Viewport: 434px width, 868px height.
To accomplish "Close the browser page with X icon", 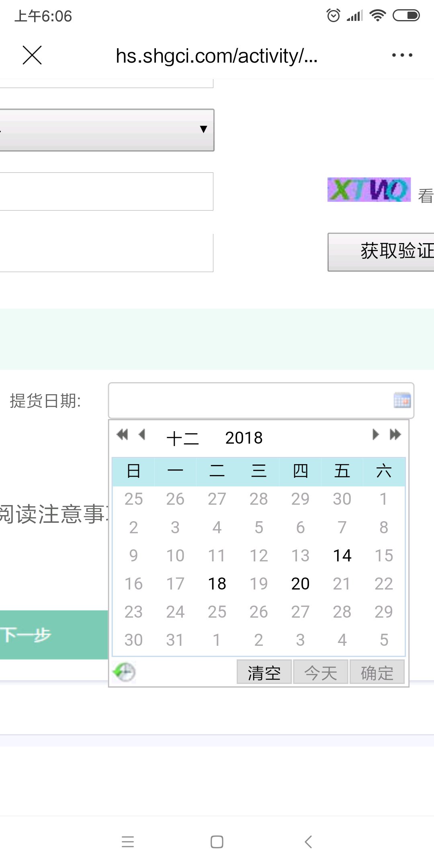I will [x=32, y=55].
